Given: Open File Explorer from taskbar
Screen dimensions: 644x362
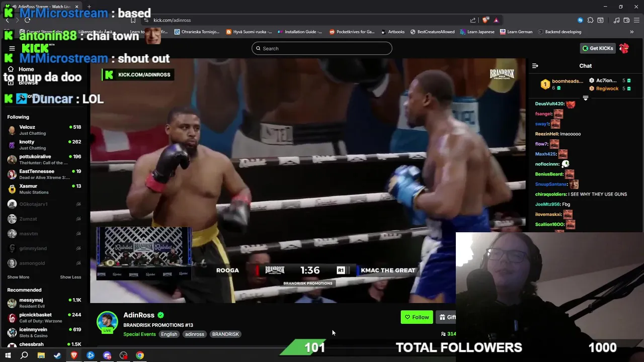Looking at the screenshot, I should [x=41, y=355].
